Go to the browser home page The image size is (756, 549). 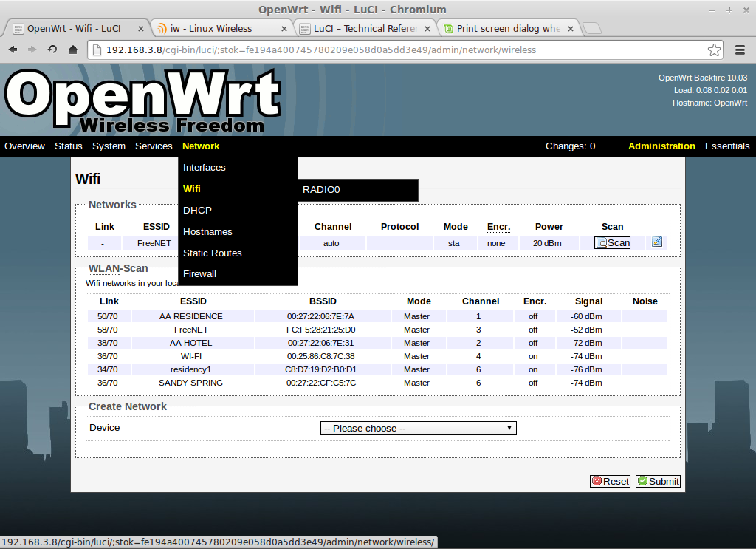coord(73,50)
